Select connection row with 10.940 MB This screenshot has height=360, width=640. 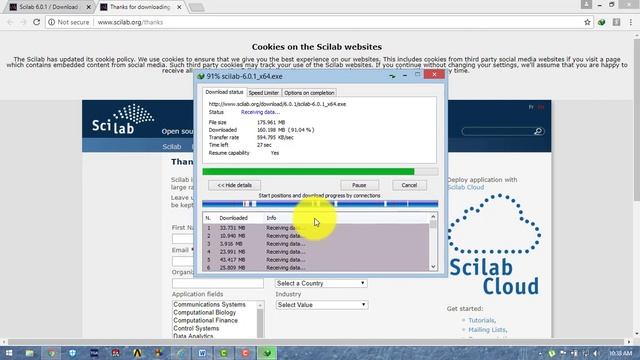coord(316,236)
